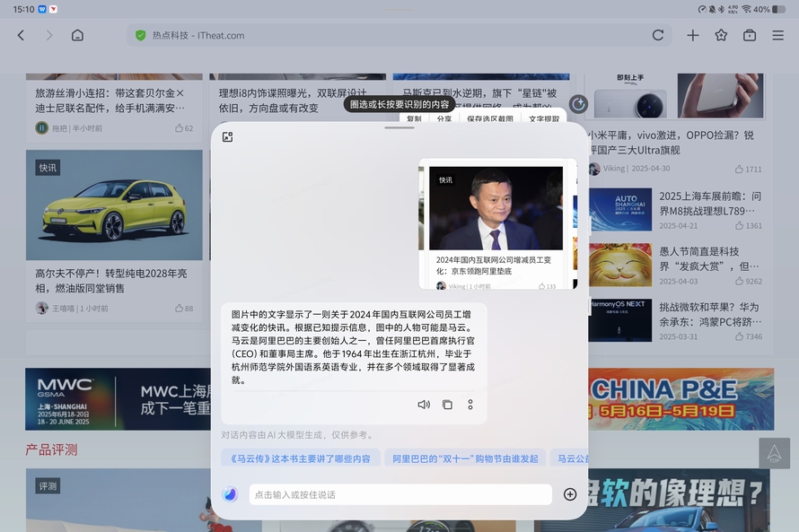Open the 愚人节简直是科技界 article headline

(709, 258)
